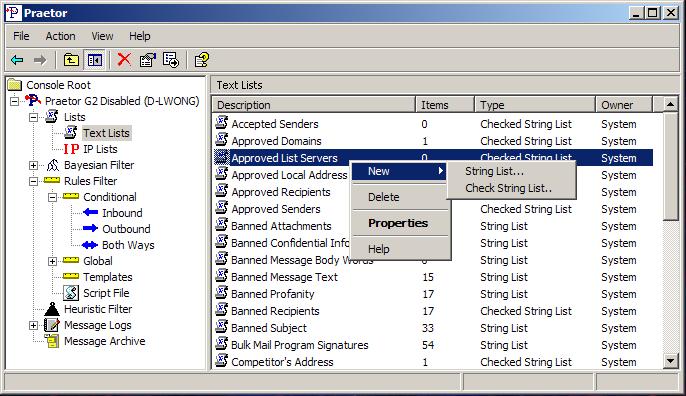Expand the Message Logs node
This screenshot has width=686, height=396.
(33, 326)
